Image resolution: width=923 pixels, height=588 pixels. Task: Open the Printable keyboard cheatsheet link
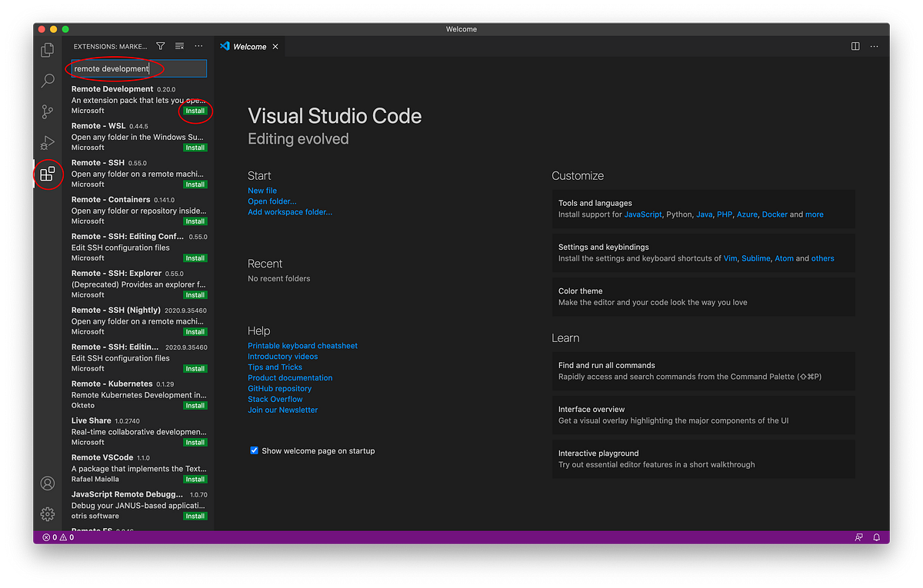pos(302,345)
